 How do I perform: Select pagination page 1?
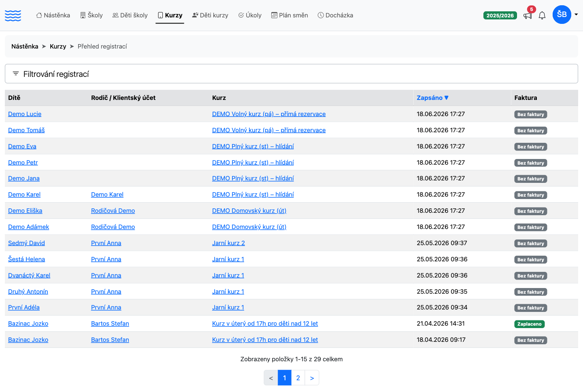[x=285, y=378]
